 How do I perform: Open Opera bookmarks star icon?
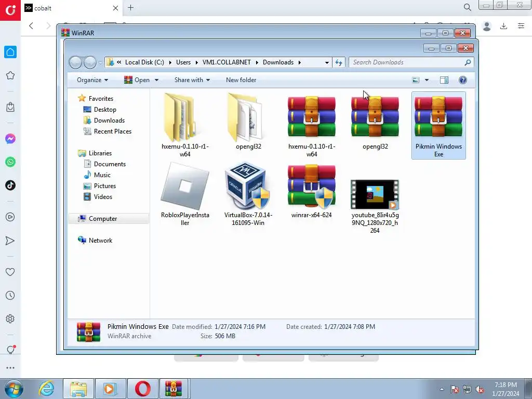point(10,75)
